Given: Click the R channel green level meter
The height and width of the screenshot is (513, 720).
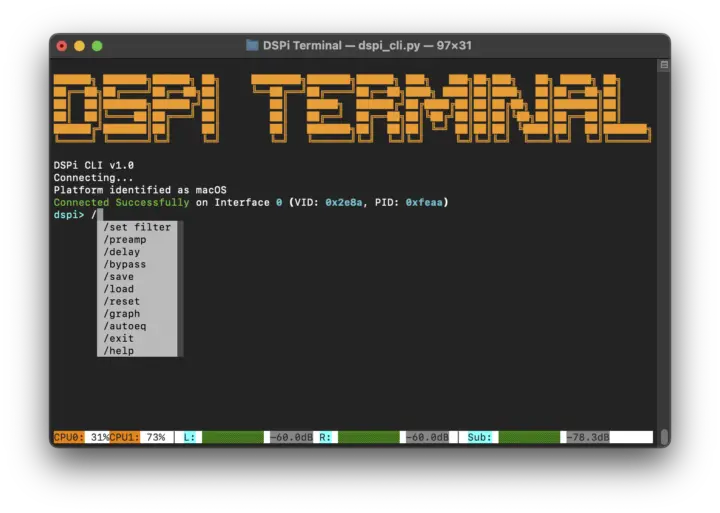Looking at the screenshot, I should [x=369, y=437].
